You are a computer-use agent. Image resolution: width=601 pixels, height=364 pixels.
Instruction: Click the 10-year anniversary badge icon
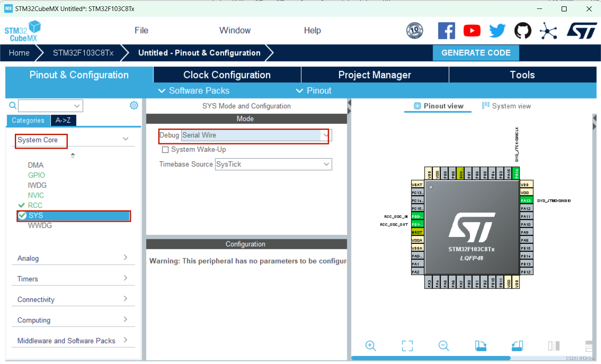click(415, 30)
